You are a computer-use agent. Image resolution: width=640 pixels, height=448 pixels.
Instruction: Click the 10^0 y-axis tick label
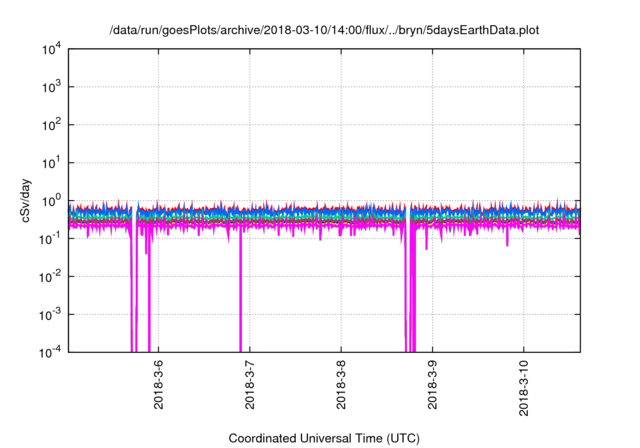(51, 201)
